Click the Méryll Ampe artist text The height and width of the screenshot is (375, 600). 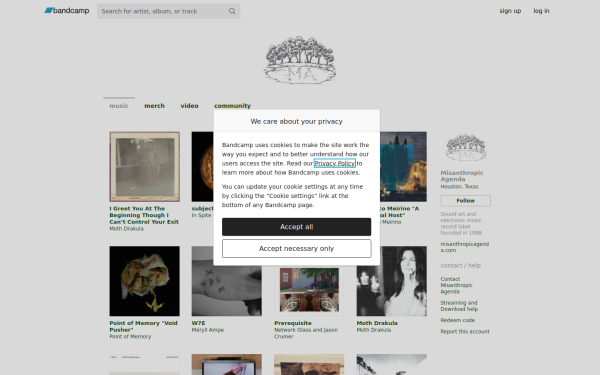point(208,330)
